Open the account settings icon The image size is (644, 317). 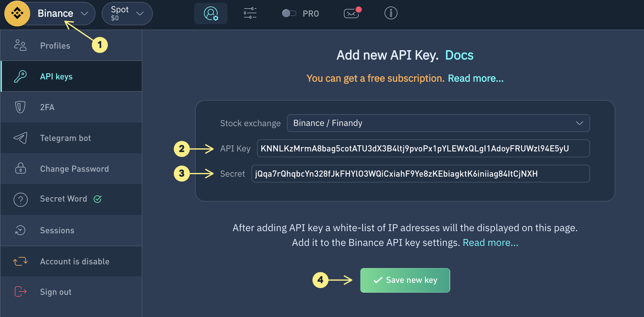[211, 14]
